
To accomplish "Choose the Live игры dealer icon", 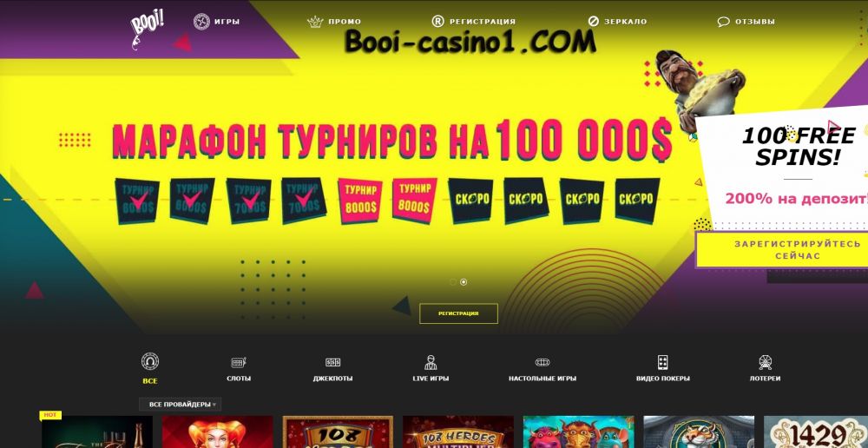I will (431, 363).
